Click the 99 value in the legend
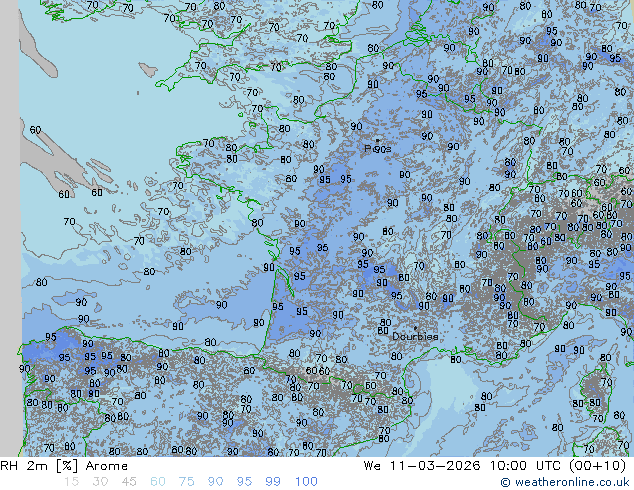Image resolution: width=634 pixels, height=490 pixels. [273, 482]
